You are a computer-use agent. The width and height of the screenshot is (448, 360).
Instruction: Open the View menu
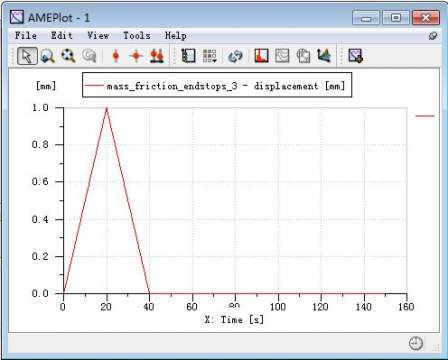pyautogui.click(x=98, y=35)
